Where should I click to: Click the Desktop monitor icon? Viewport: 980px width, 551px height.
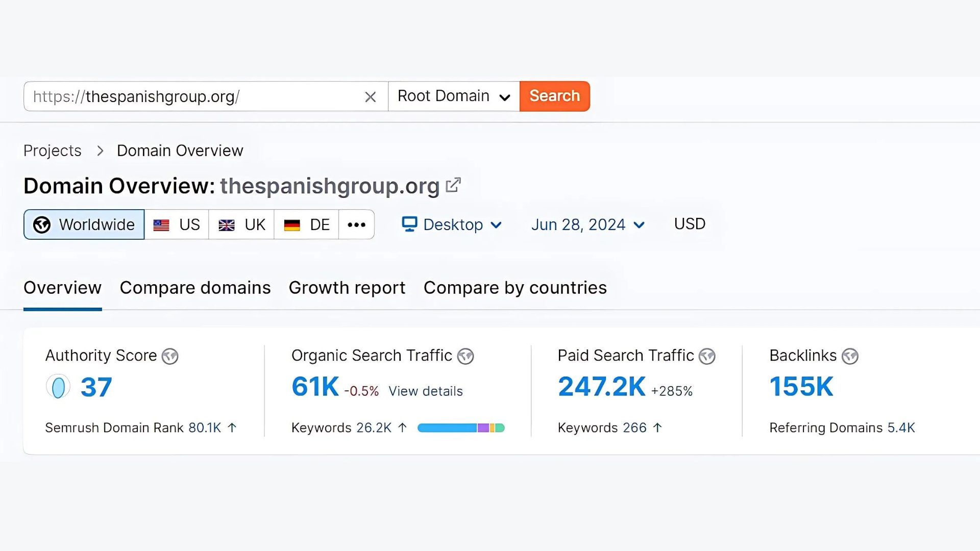tap(409, 224)
